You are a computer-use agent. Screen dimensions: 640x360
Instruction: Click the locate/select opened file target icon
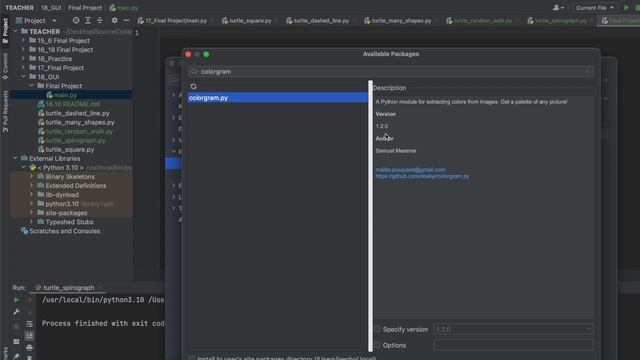point(76,20)
